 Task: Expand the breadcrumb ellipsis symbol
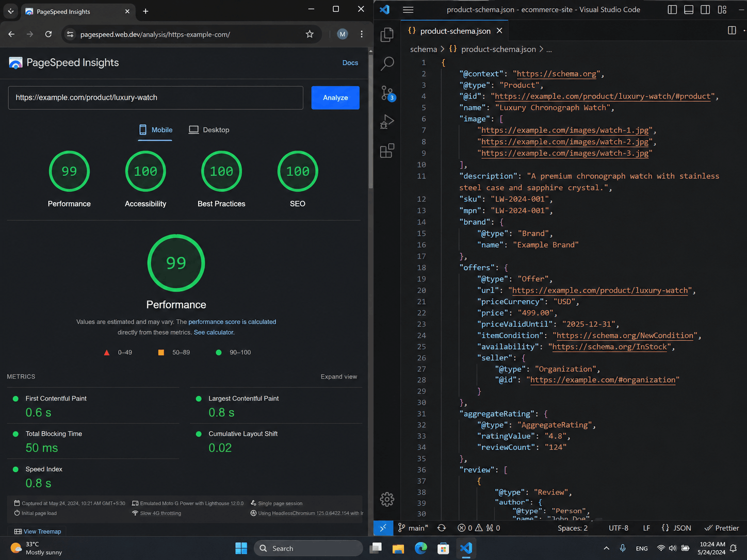(x=549, y=50)
